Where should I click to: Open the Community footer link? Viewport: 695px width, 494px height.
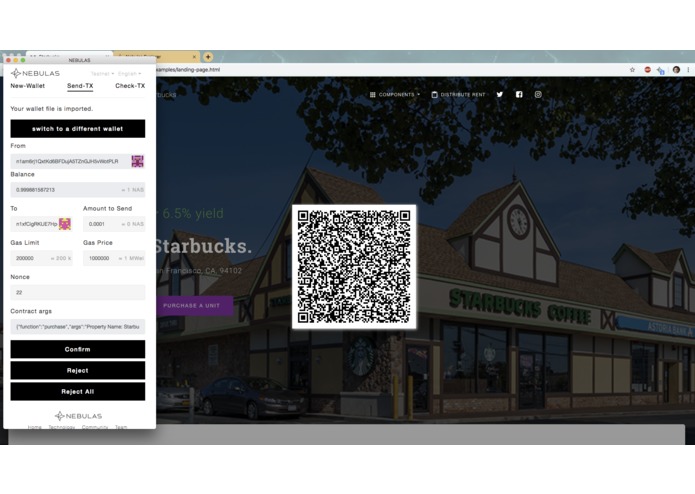(x=95, y=427)
